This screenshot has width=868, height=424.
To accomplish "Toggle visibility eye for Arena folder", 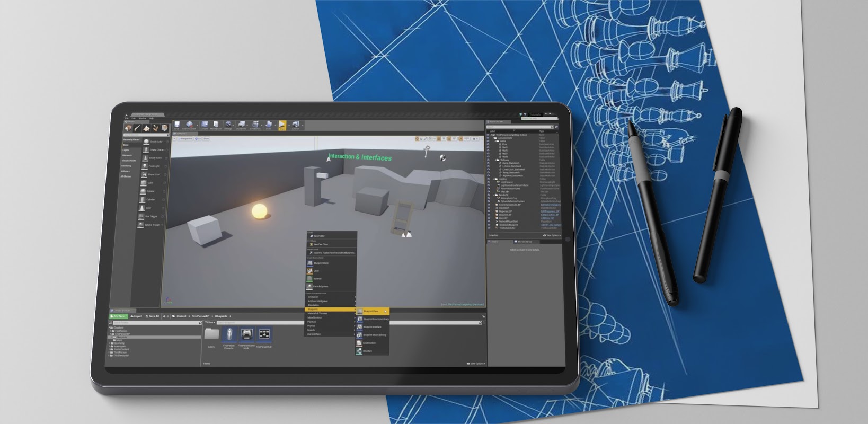I will [x=488, y=141].
